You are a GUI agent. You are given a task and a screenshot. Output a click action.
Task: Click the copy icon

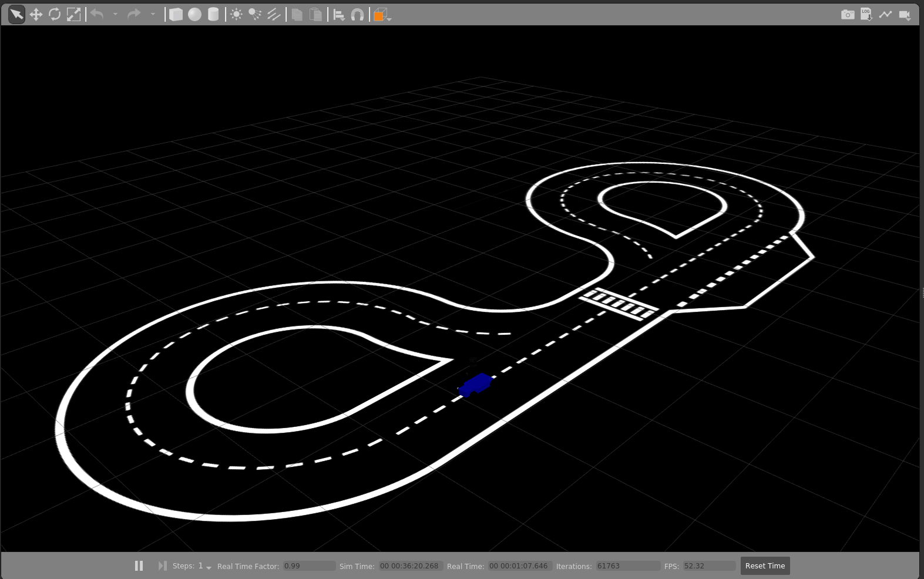297,15
